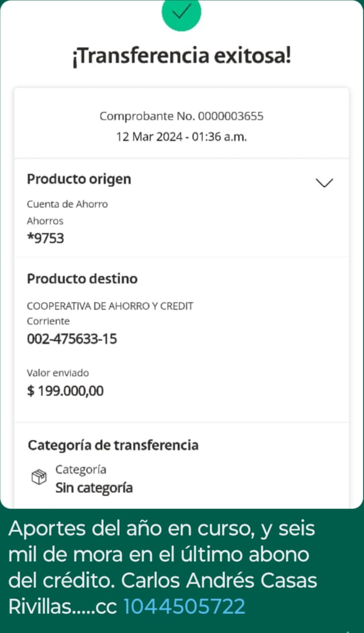The width and height of the screenshot is (364, 633).
Task: Select the amount $ 199.000,00
Action: point(65,391)
